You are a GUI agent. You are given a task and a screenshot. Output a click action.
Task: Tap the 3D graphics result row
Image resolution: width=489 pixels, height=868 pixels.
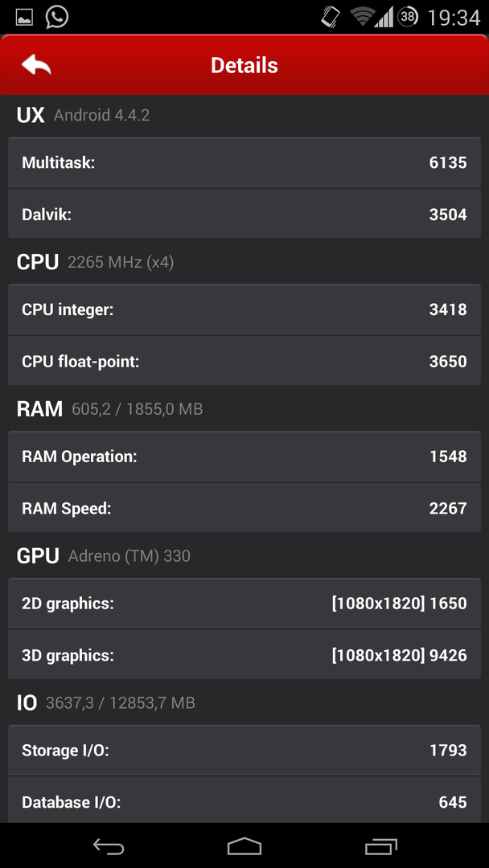click(244, 655)
